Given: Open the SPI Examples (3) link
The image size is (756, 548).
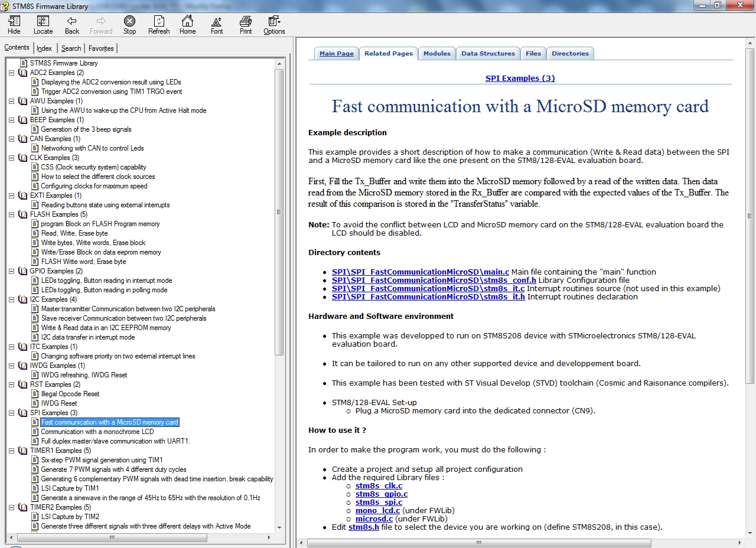Looking at the screenshot, I should 520,78.
